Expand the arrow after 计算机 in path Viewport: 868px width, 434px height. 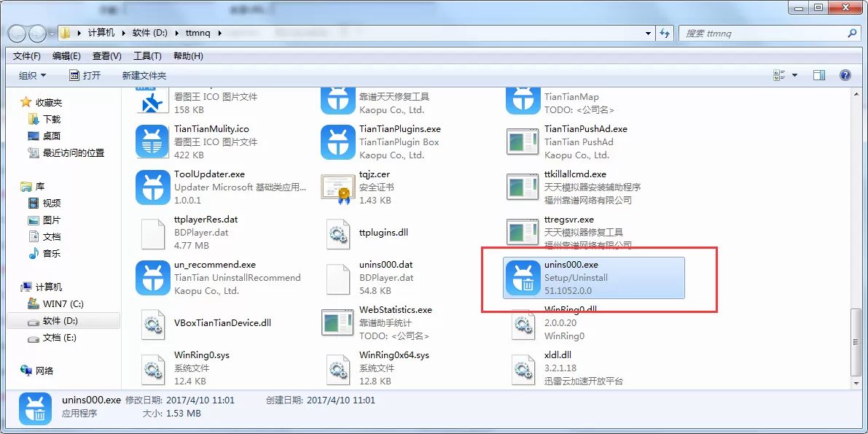click(x=123, y=34)
